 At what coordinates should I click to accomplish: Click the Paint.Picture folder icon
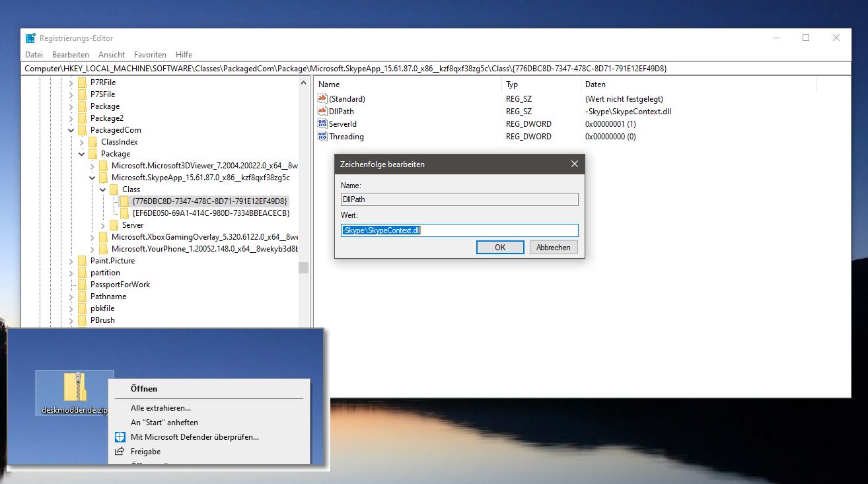click(82, 261)
